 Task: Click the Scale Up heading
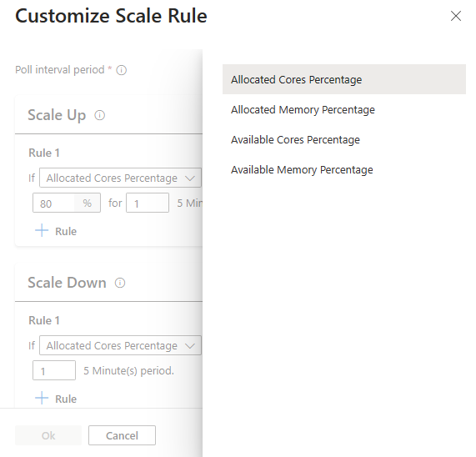57,115
